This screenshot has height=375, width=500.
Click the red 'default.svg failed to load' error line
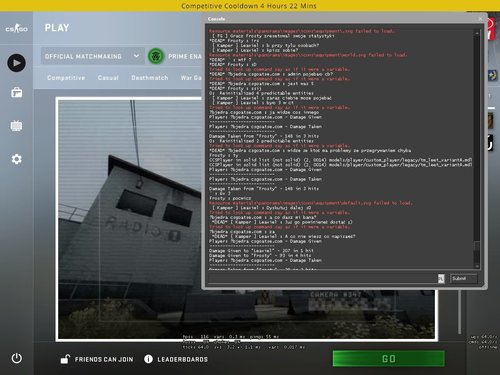(311, 203)
